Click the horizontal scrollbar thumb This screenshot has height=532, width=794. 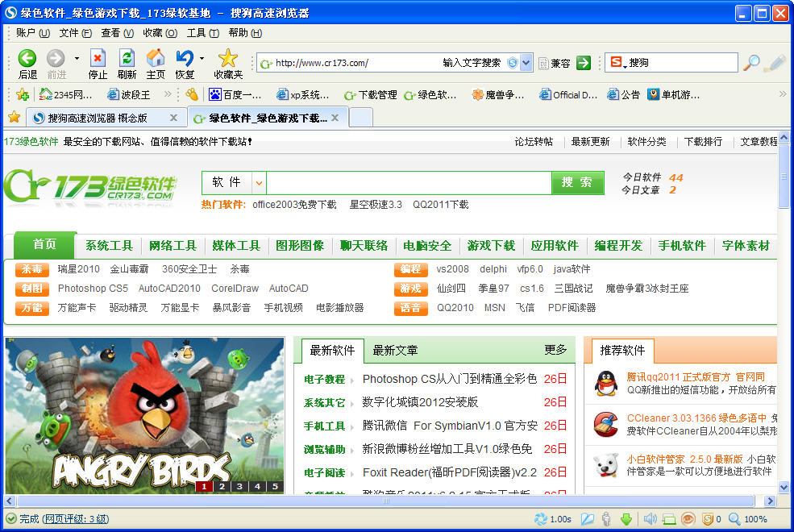[386, 501]
